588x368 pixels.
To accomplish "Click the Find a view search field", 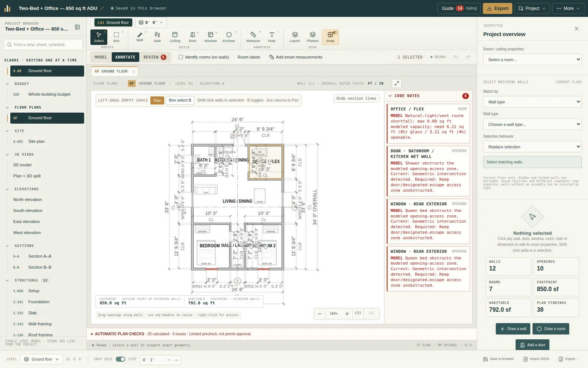I will pyautogui.click(x=43, y=45).
